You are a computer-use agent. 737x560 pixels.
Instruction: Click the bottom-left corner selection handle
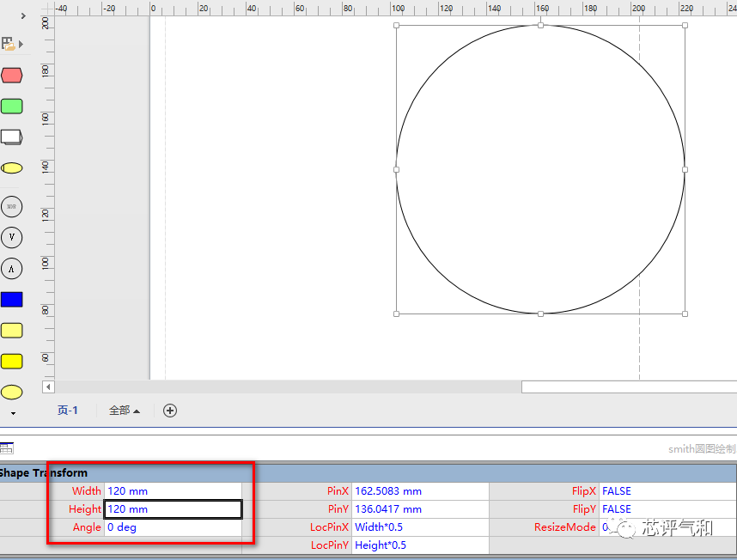pyautogui.click(x=396, y=313)
